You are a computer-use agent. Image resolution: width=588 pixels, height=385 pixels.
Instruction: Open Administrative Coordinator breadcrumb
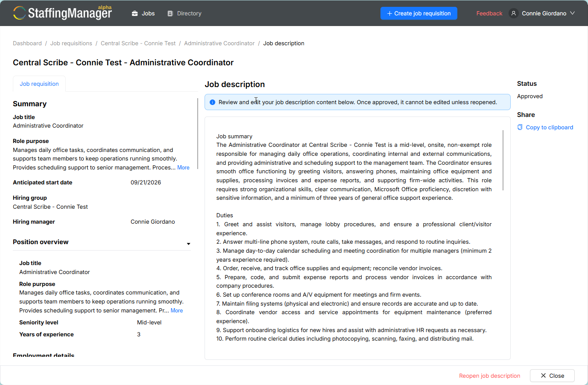tap(219, 44)
